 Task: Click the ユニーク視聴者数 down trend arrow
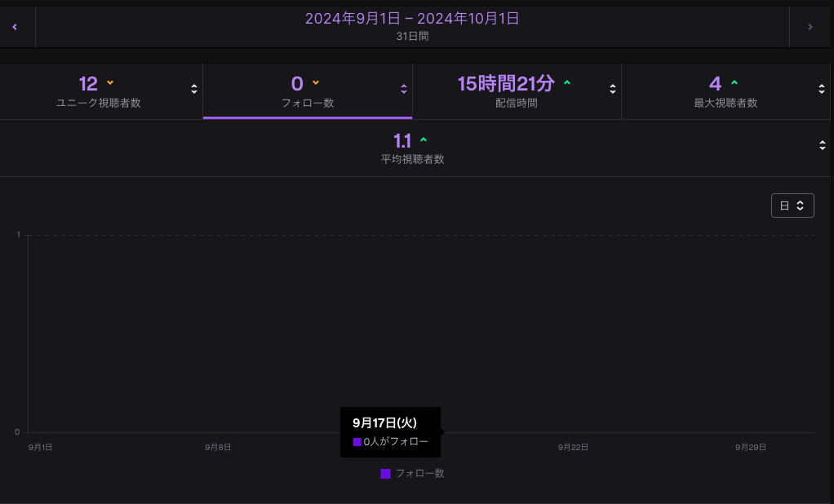pyautogui.click(x=110, y=83)
